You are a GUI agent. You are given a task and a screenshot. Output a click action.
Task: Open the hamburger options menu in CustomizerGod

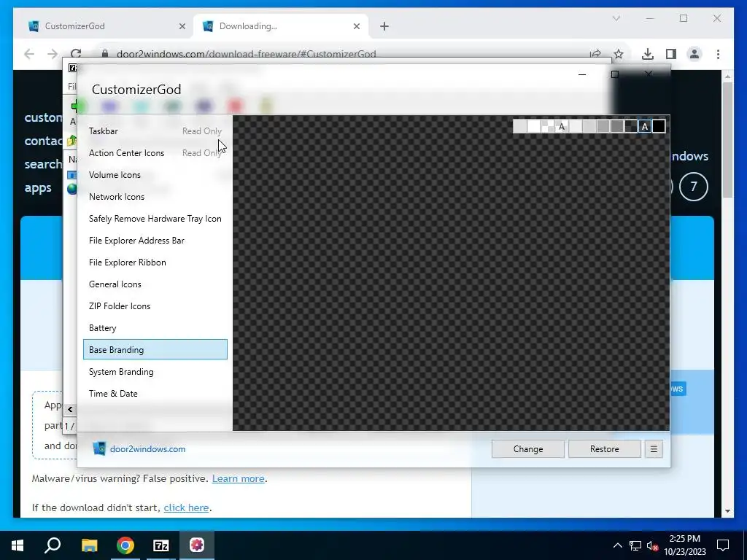tap(654, 449)
